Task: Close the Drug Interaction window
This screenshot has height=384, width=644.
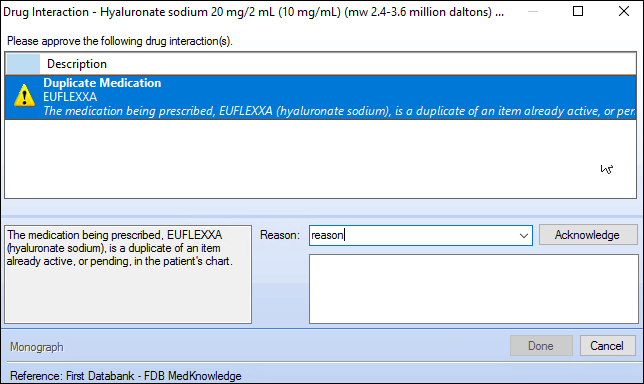Action: (x=624, y=11)
